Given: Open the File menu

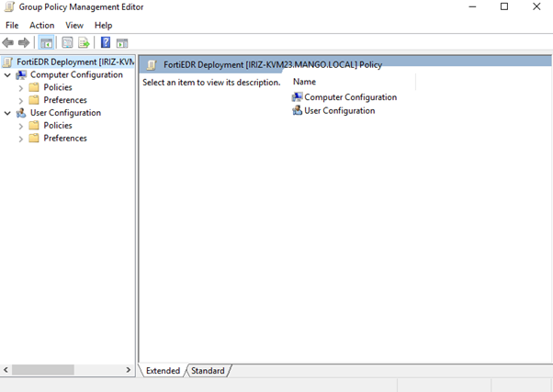Looking at the screenshot, I should click(x=12, y=26).
